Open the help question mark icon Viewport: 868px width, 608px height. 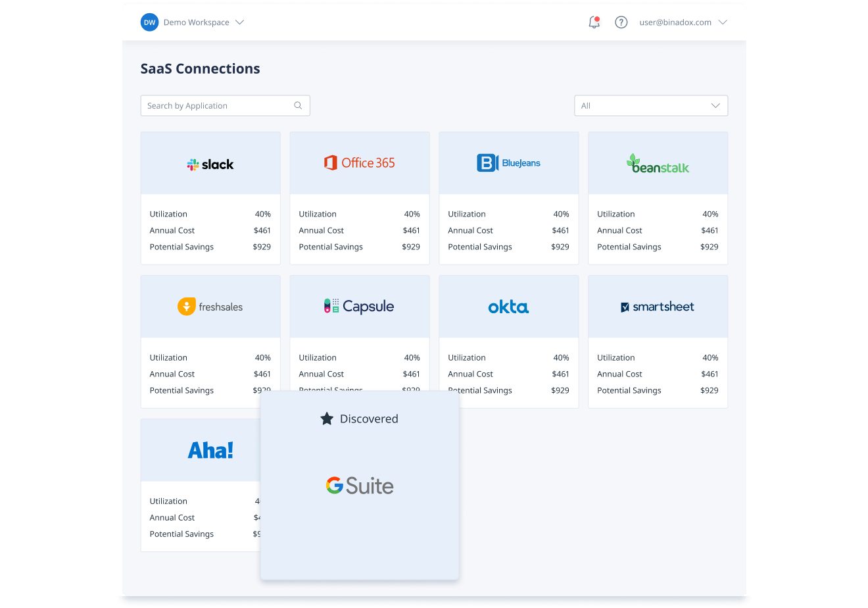(x=621, y=22)
